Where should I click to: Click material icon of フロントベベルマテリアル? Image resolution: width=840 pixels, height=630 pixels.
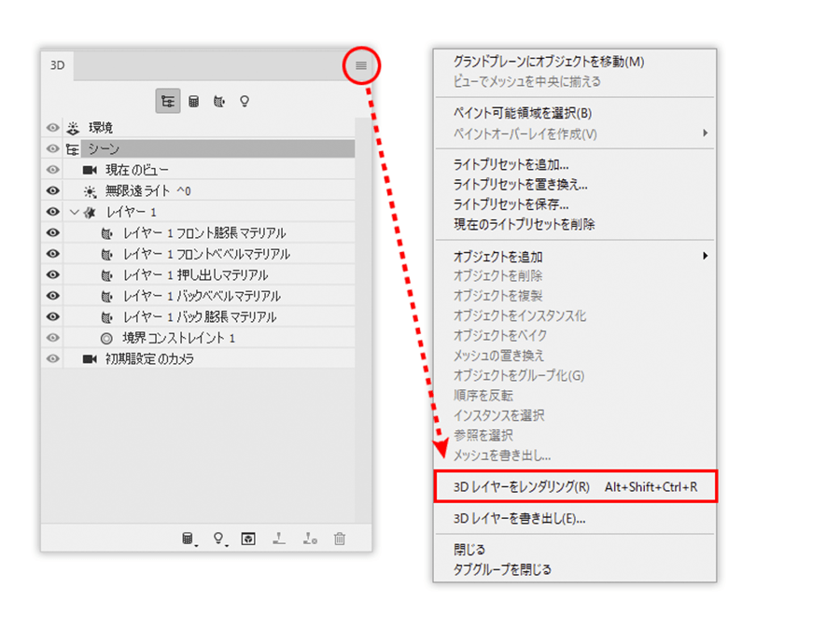107,254
